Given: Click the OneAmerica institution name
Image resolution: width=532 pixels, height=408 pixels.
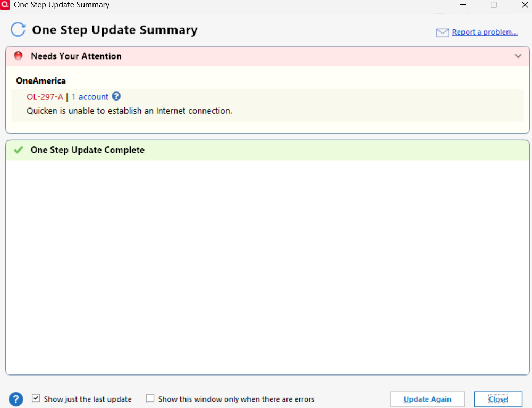Looking at the screenshot, I should [x=41, y=81].
